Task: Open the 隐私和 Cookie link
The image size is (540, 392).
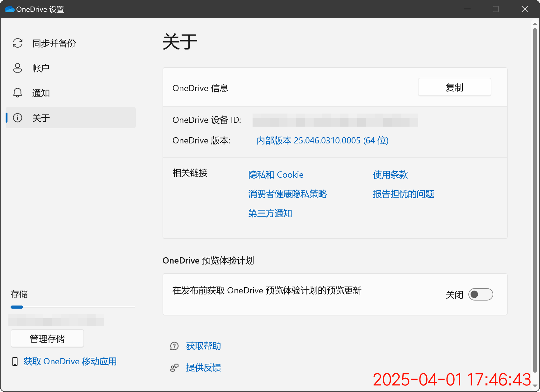Action: tap(276, 175)
